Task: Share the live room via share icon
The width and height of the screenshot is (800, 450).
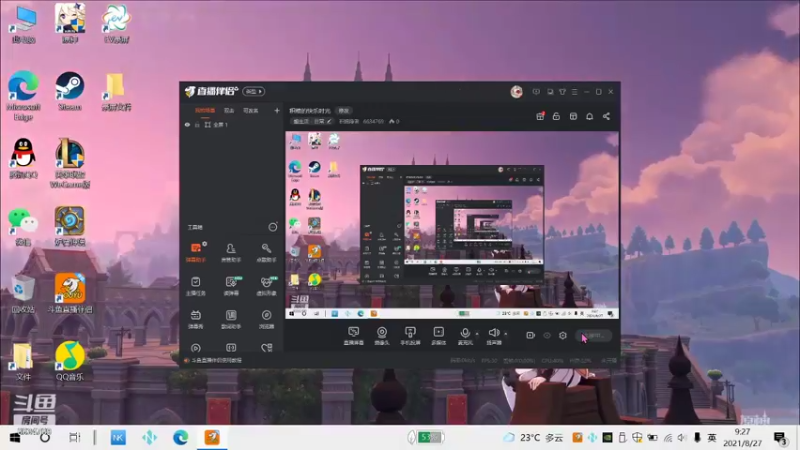Action: pyautogui.click(x=606, y=116)
